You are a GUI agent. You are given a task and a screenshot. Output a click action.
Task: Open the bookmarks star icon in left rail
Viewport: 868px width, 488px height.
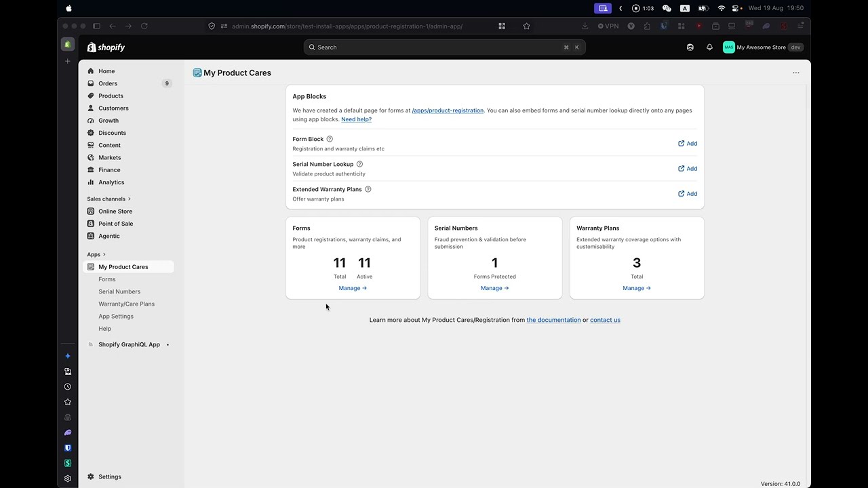tap(67, 402)
